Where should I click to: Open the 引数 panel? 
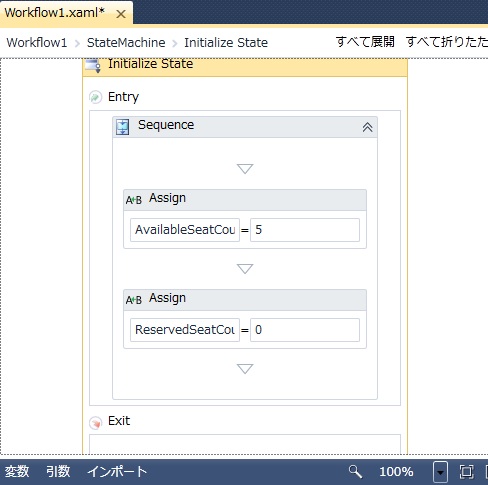(x=58, y=471)
